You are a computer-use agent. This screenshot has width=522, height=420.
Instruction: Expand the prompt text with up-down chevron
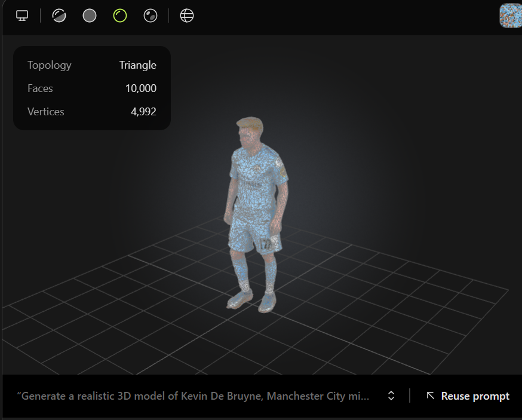pyautogui.click(x=391, y=396)
